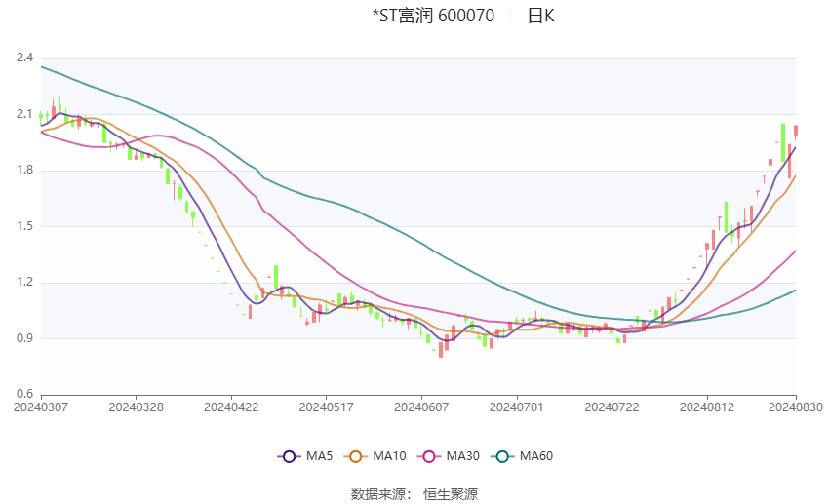Viewport: 829px width, 504px height.
Task: Click the 日K label in the title
Action: [541, 16]
